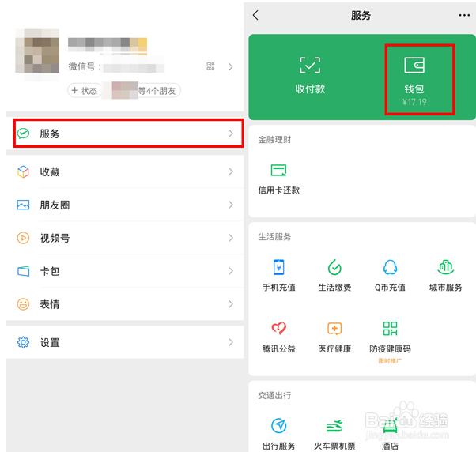Open the 收藏 menu entry
This screenshot has width=476, height=452.
coord(125,171)
